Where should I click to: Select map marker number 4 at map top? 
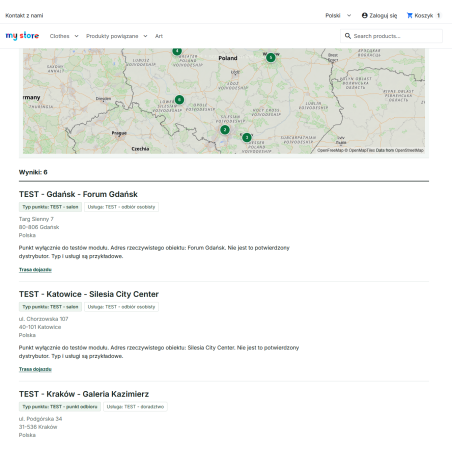(177, 51)
